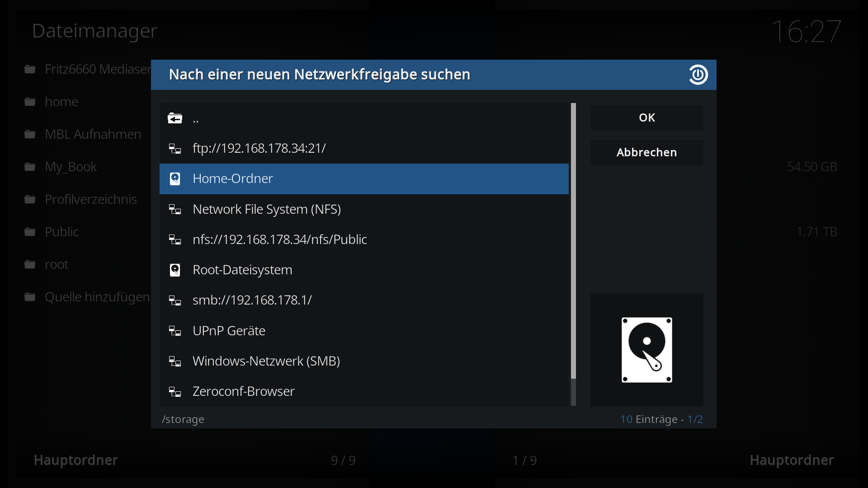Click folder icon next to root
This screenshot has height=488, width=868.
[x=30, y=264]
